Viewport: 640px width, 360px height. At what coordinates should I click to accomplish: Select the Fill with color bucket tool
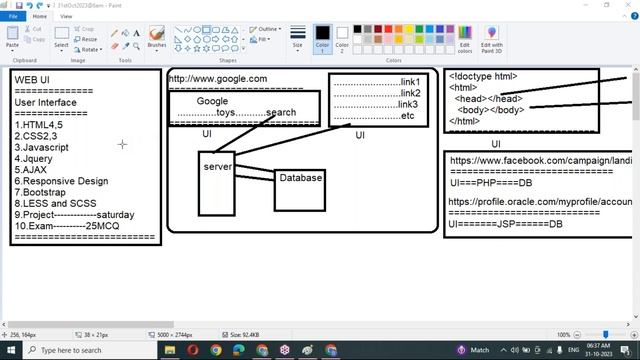126,33
